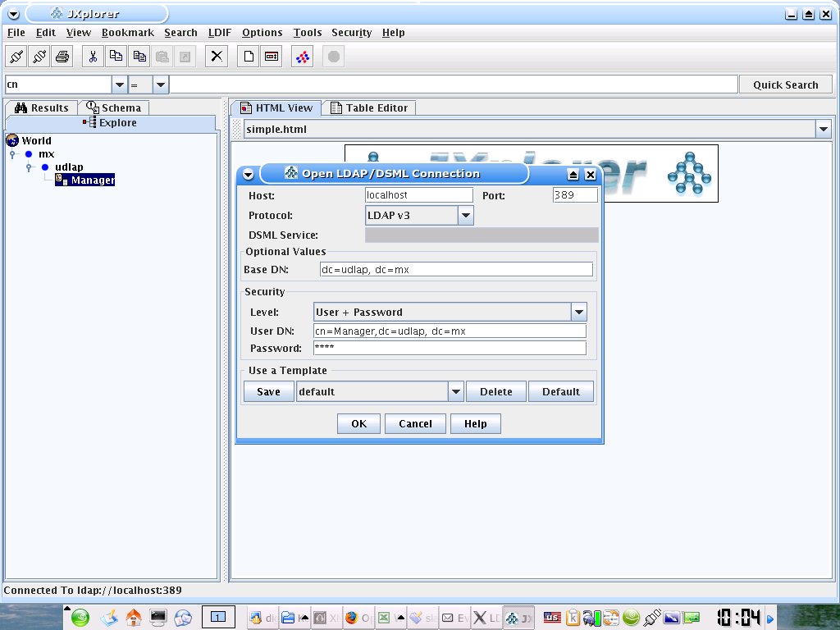This screenshot has width=840, height=630.
Task: Open Firefox from the taskbar
Action: 353,618
